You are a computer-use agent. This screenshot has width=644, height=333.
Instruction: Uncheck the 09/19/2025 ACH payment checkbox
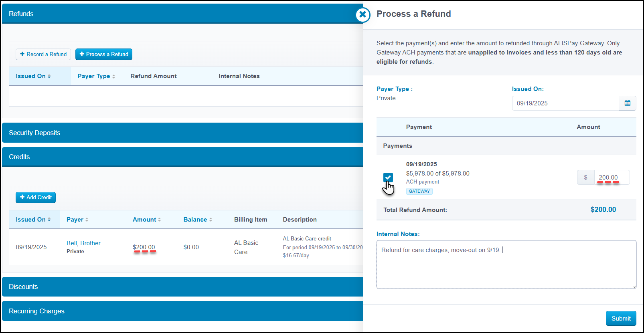(x=388, y=178)
